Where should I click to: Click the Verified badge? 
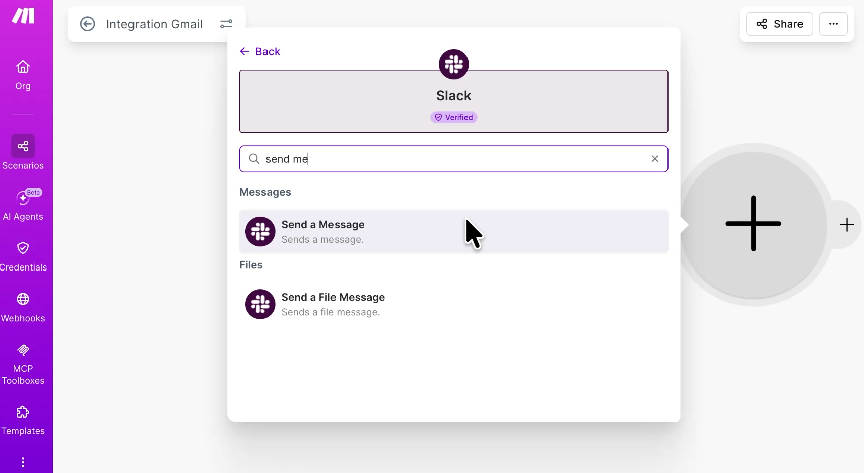click(453, 117)
